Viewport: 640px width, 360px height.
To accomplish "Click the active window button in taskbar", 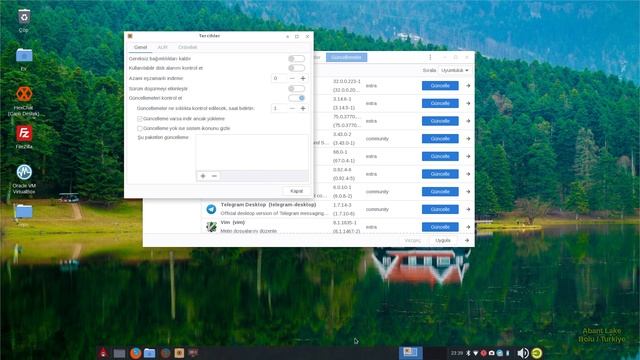I will [x=410, y=353].
